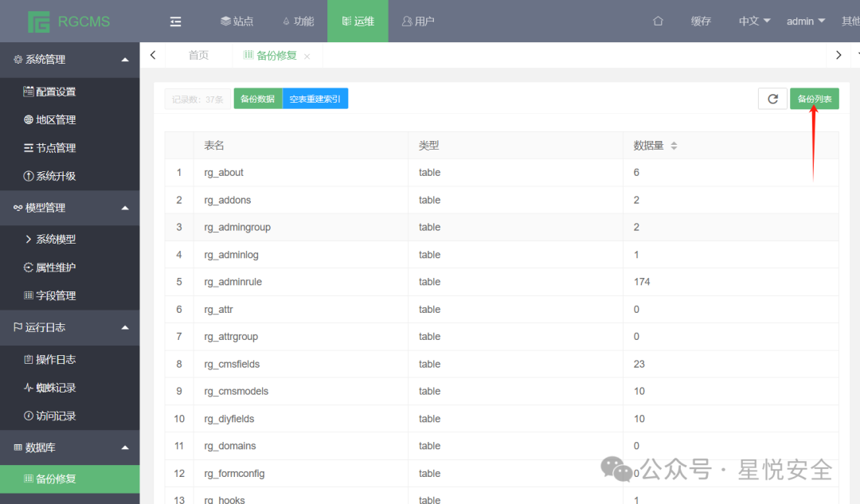Click the rg_attr table name
The width and height of the screenshot is (860, 504).
(219, 309)
